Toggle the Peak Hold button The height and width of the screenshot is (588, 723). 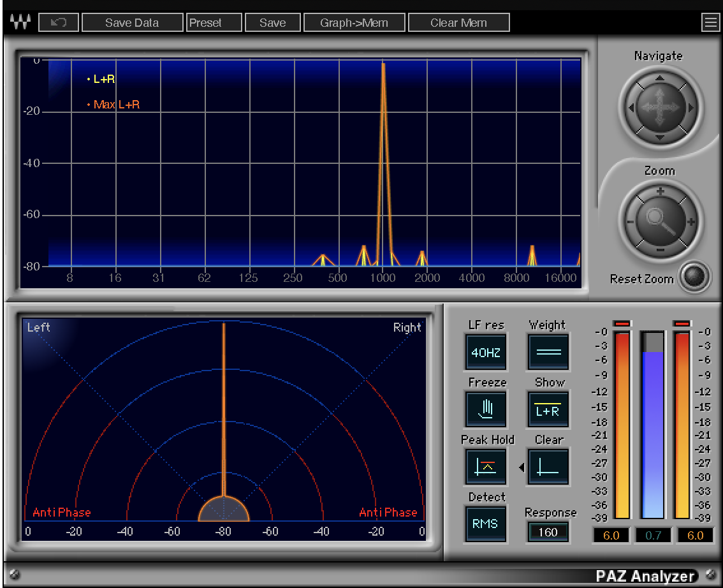tap(486, 467)
